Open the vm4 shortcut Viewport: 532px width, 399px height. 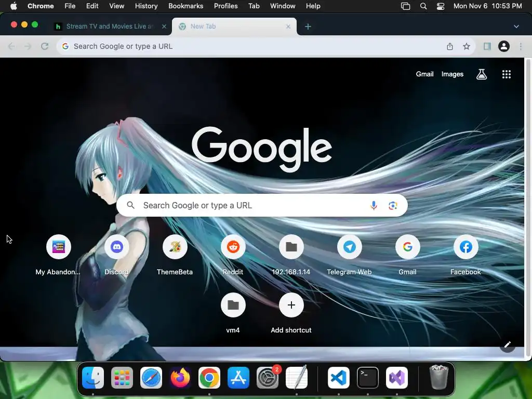pos(233,305)
